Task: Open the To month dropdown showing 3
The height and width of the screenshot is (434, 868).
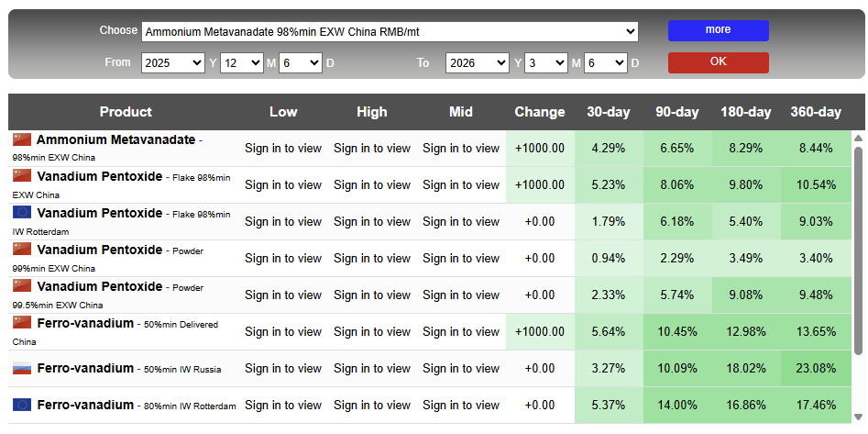Action: [546, 62]
